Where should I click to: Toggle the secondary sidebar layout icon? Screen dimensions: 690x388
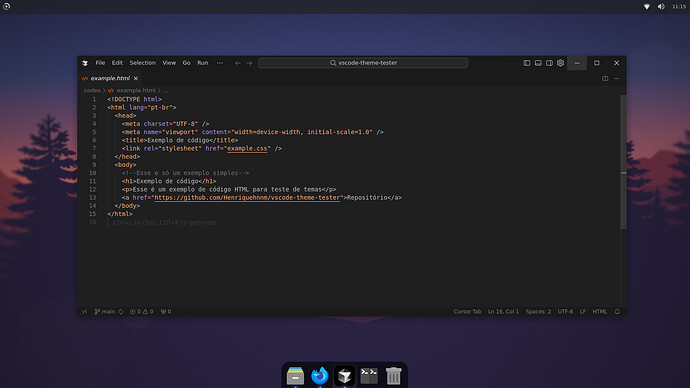549,63
